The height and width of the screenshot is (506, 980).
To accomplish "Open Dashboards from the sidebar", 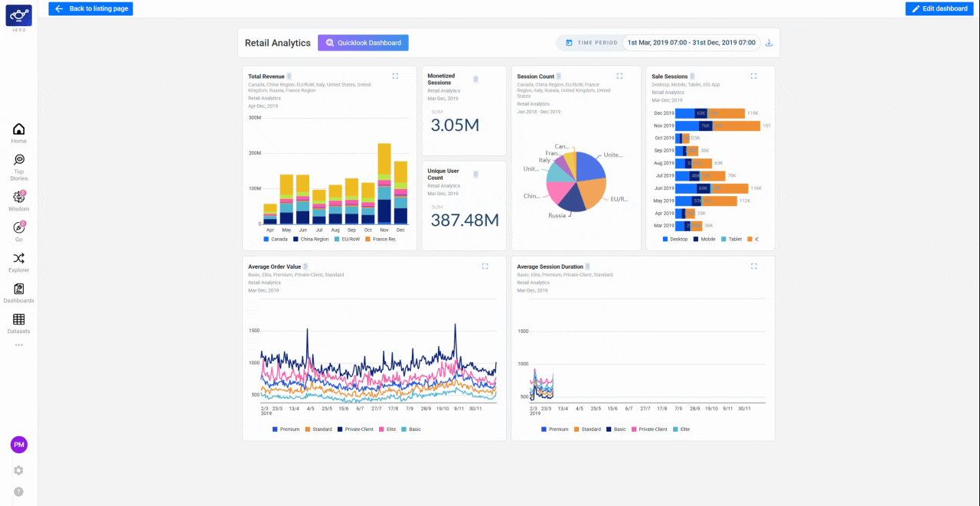I will (18, 293).
